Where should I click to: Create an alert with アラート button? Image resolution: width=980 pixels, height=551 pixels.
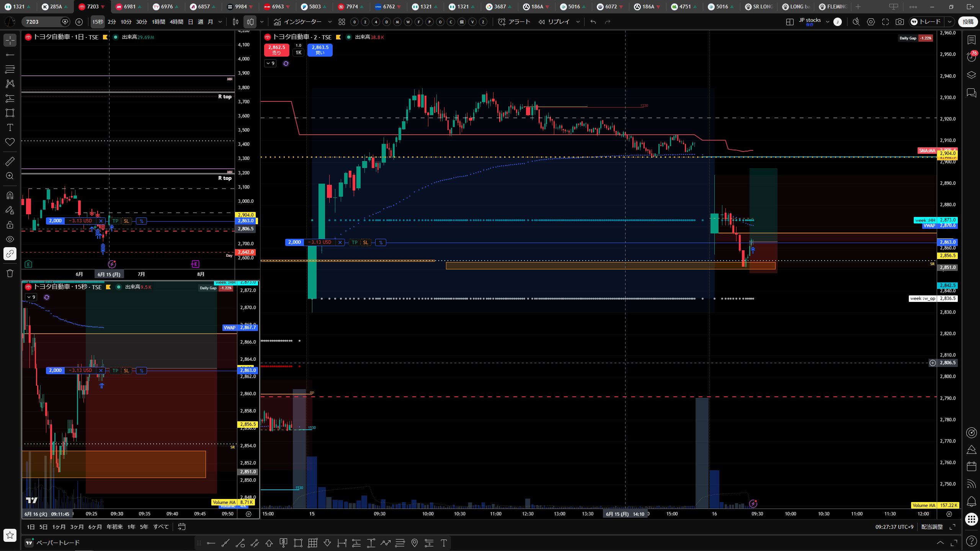[514, 22]
